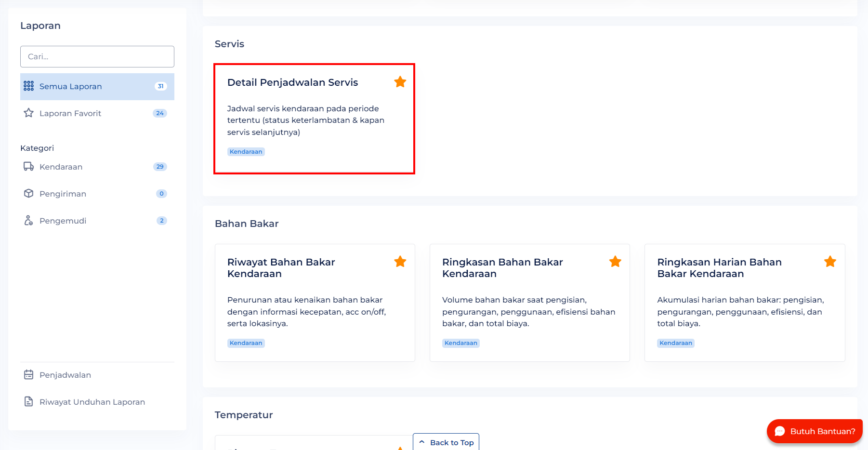Viewport: 868px width, 450px height.
Task: Click Kendaraan tag on Ringkasan Harian card
Action: 676,343
